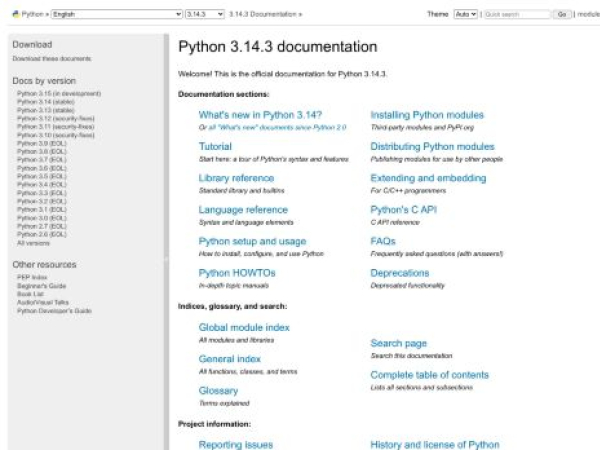Open Python's C API section
Screen dimensions: 600x450
[403, 210]
